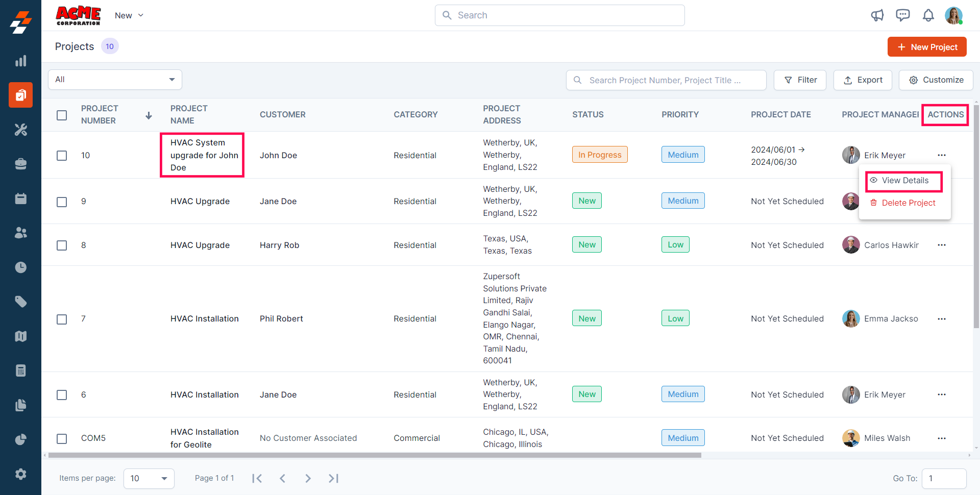Open the chat messages icon
This screenshot has width=980, height=495.
click(x=902, y=15)
